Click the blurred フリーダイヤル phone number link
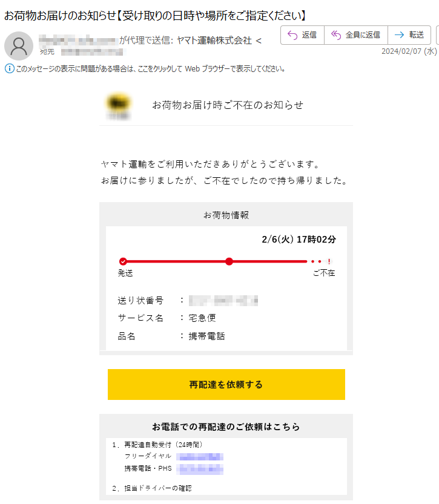This screenshot has height=504, width=439. (x=200, y=456)
